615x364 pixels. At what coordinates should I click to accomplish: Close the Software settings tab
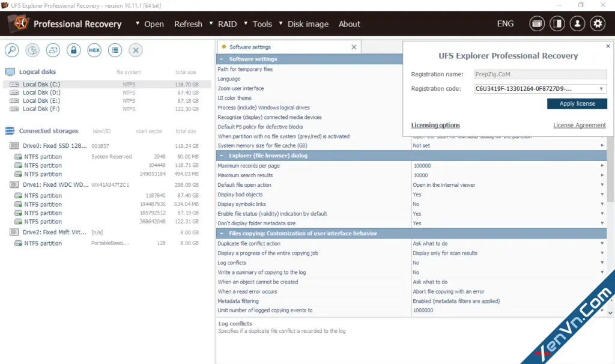[x=354, y=47]
